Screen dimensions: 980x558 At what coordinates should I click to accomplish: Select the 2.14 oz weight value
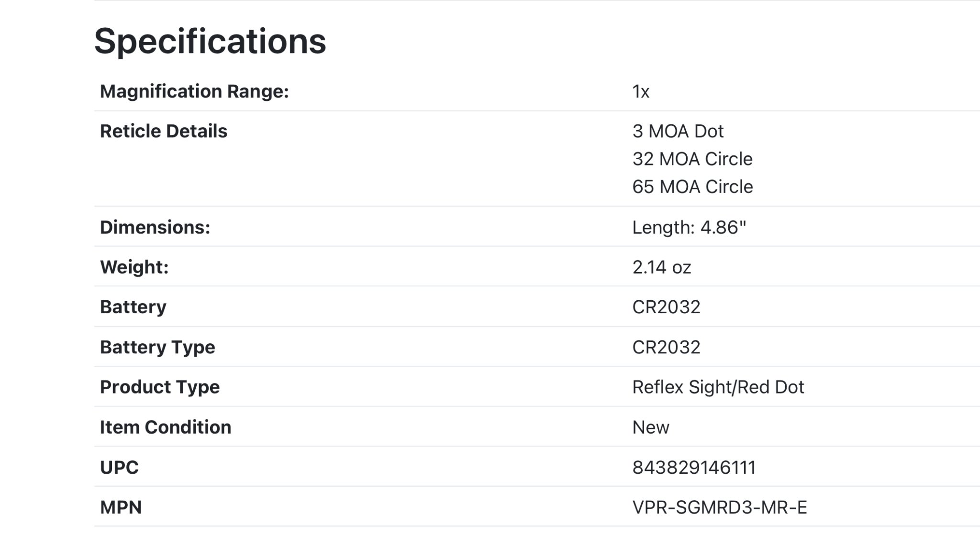click(x=661, y=267)
